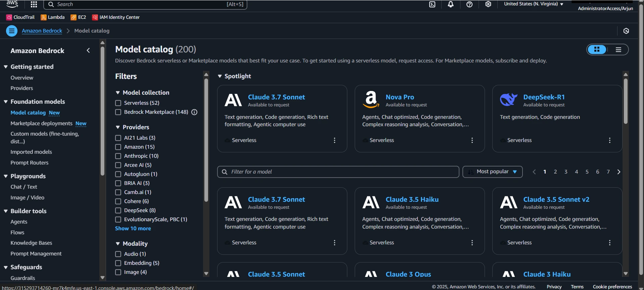Check the Amazon (15) provider filter

click(x=118, y=147)
